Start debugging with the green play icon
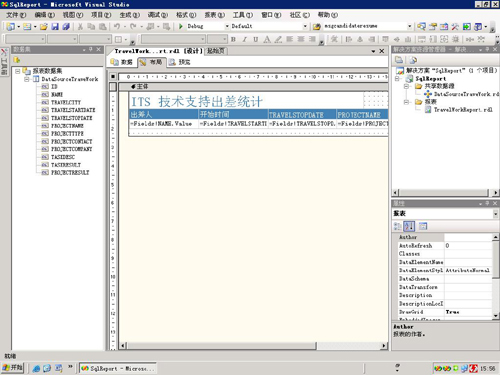Image resolution: width=500 pixels, height=375 pixels. [x=181, y=26]
